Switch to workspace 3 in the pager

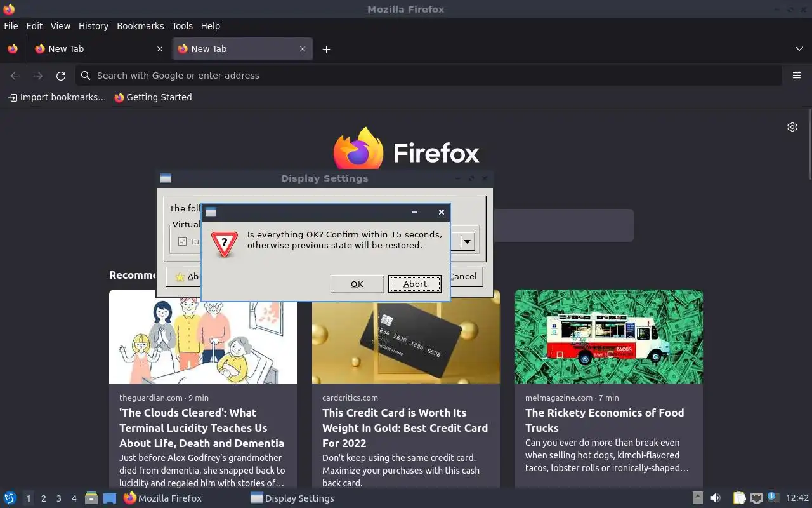[x=58, y=498]
